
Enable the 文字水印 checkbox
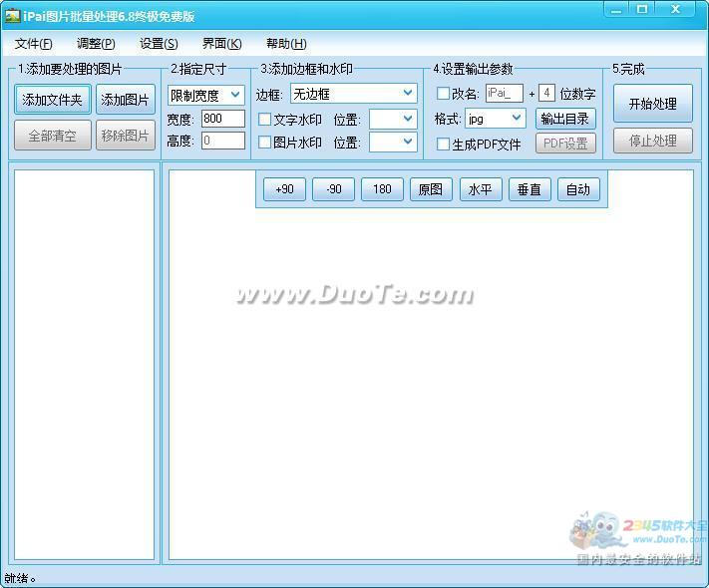[x=264, y=120]
